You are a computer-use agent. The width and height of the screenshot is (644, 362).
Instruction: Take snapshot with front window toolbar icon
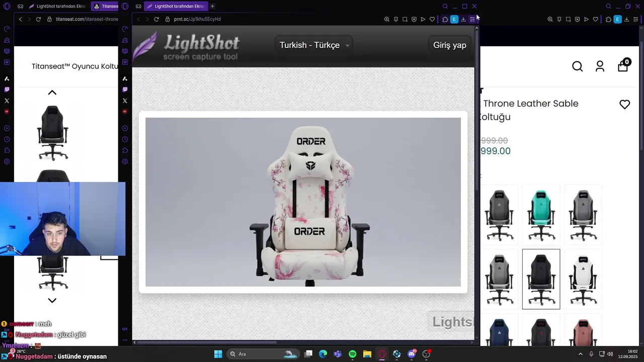405,19
